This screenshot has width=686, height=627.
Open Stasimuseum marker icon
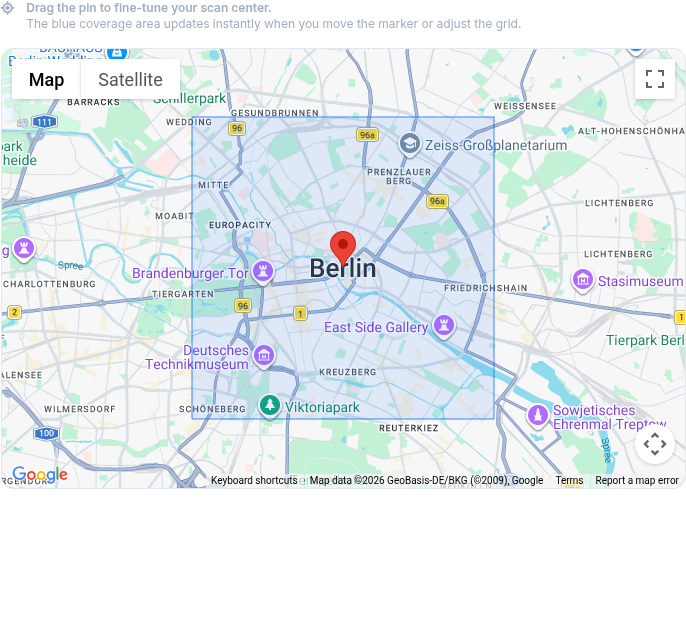(582, 280)
